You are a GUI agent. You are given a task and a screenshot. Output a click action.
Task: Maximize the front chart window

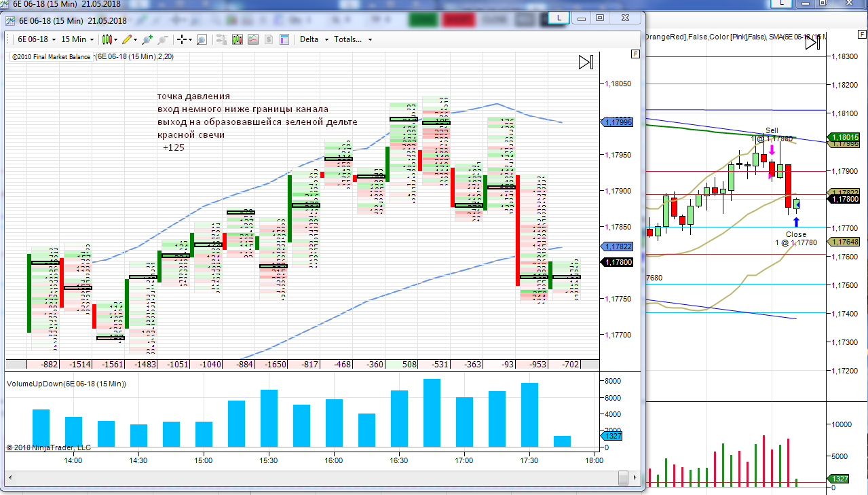599,18
